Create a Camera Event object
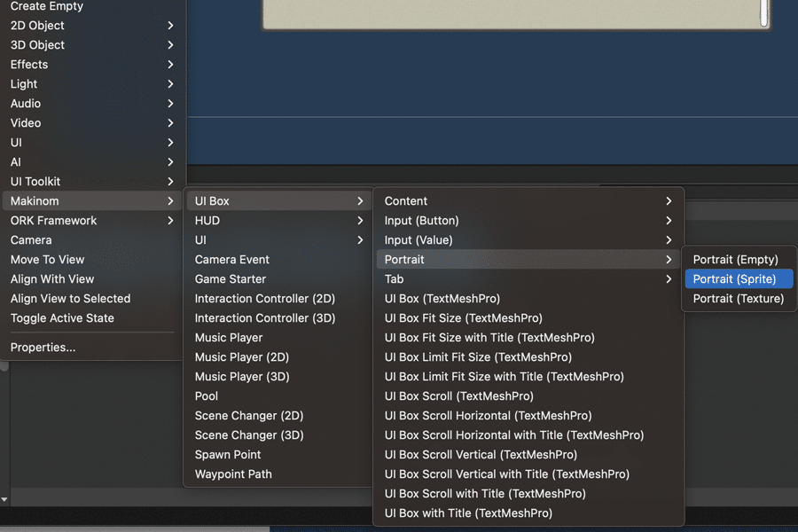The height and width of the screenshot is (532, 798). coord(278,260)
